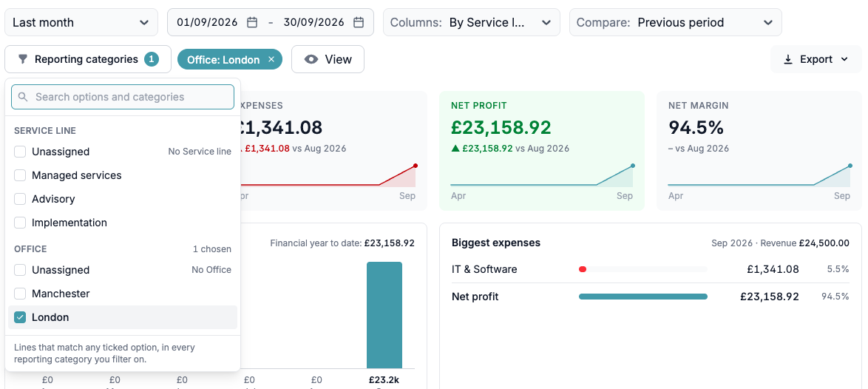Click the IT & Software red progress bar

(583, 269)
